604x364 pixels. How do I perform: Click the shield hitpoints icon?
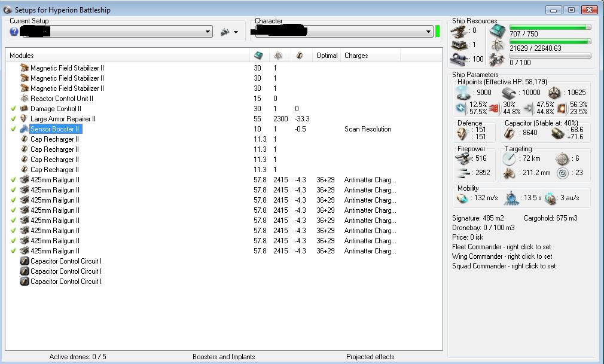click(463, 93)
